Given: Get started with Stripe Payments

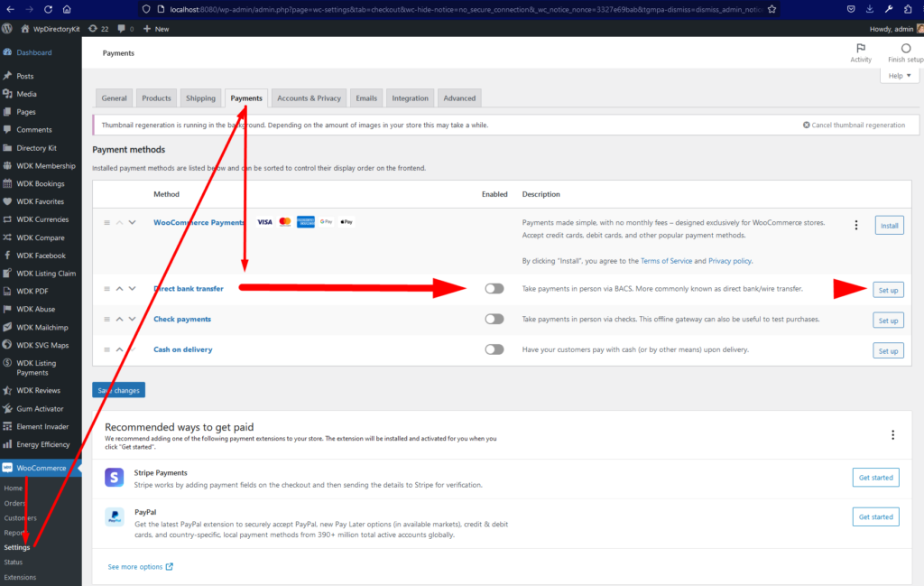Looking at the screenshot, I should click(875, 478).
